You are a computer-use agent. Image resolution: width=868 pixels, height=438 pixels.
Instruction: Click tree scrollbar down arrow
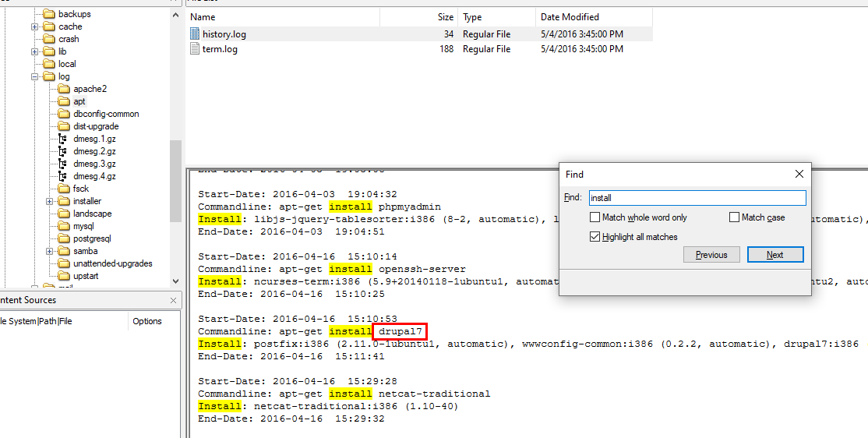[x=175, y=281]
